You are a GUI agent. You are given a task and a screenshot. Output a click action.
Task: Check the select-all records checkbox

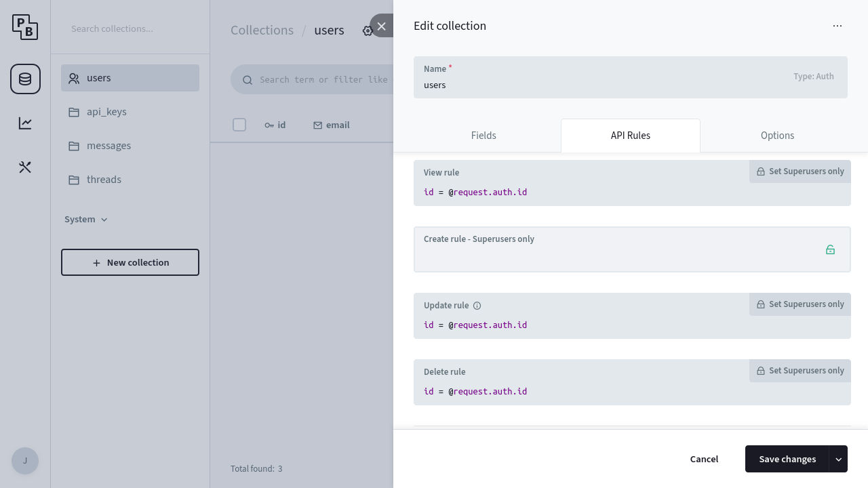click(x=239, y=125)
